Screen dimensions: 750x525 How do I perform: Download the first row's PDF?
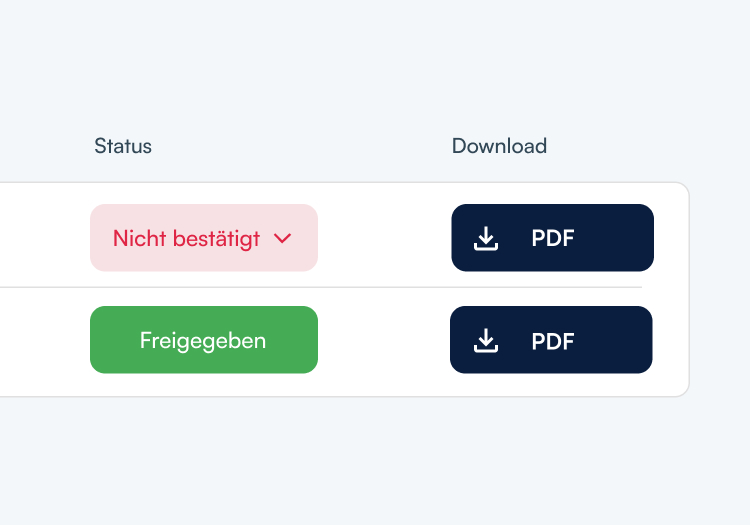552,238
